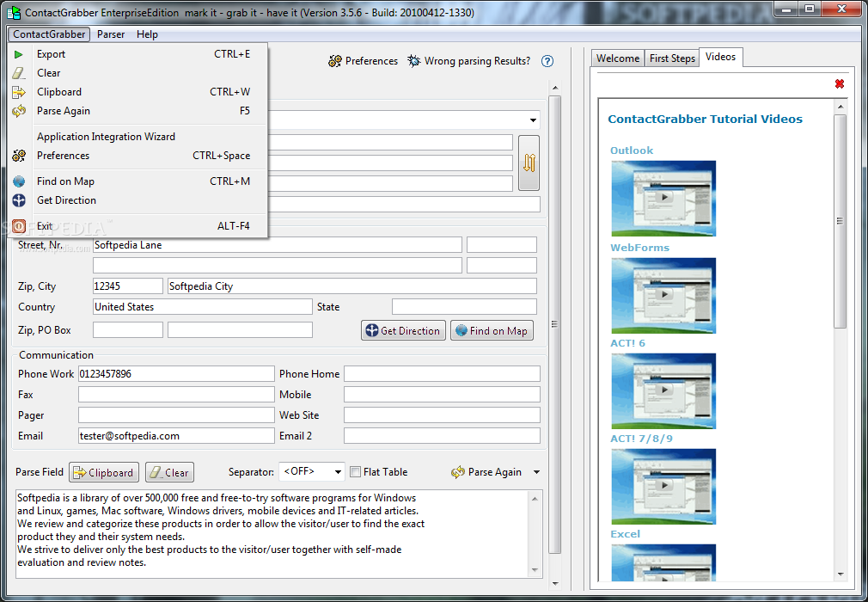The width and height of the screenshot is (868, 602).
Task: Select the Videos tab
Action: coord(721,57)
